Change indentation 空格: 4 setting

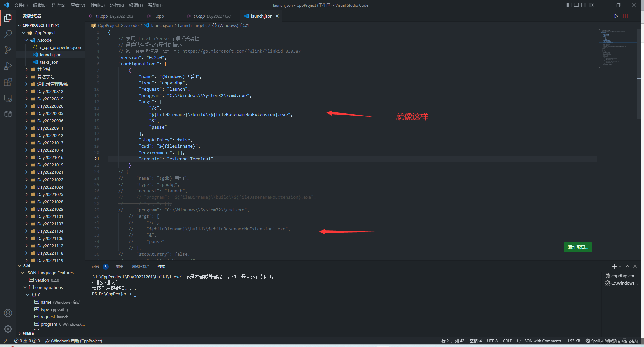click(x=475, y=341)
